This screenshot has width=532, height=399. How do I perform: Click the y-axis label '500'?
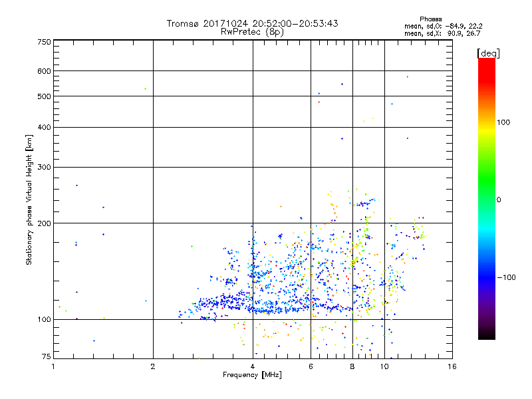44,96
